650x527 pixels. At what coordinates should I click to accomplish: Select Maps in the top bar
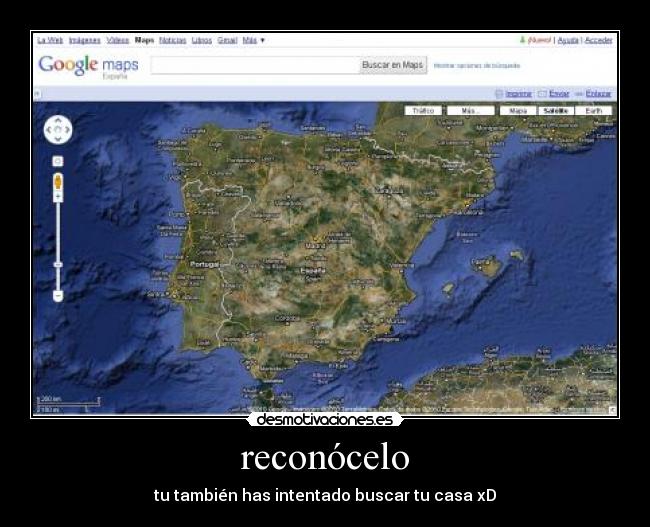pos(144,40)
